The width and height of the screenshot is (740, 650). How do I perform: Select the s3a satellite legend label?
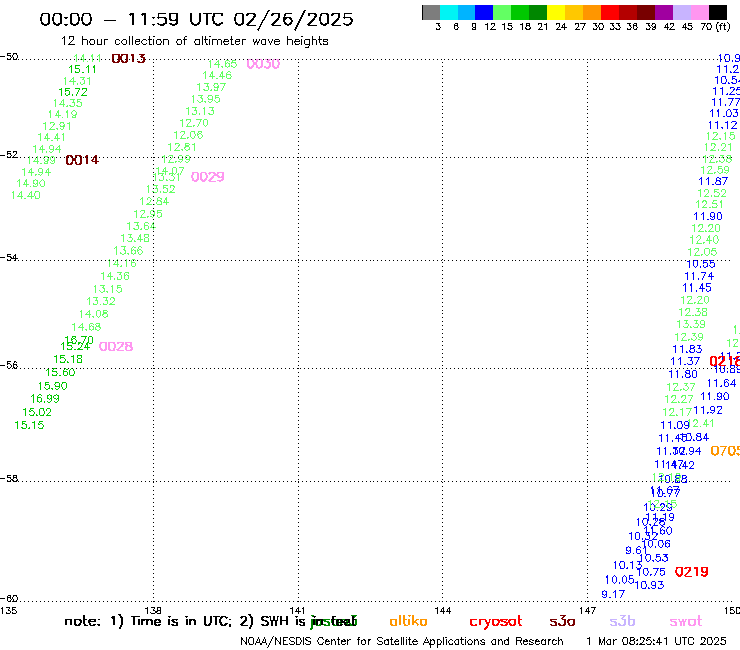pyautogui.click(x=563, y=621)
